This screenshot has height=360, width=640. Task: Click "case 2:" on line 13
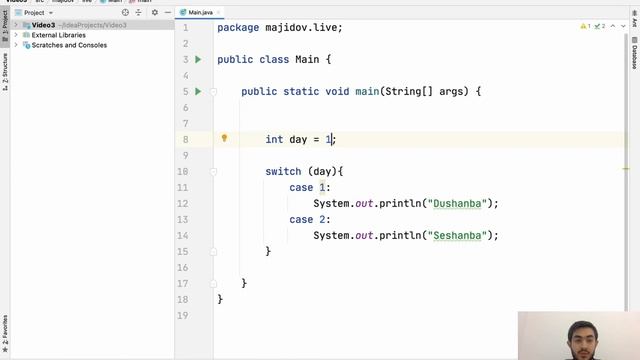tap(310, 220)
